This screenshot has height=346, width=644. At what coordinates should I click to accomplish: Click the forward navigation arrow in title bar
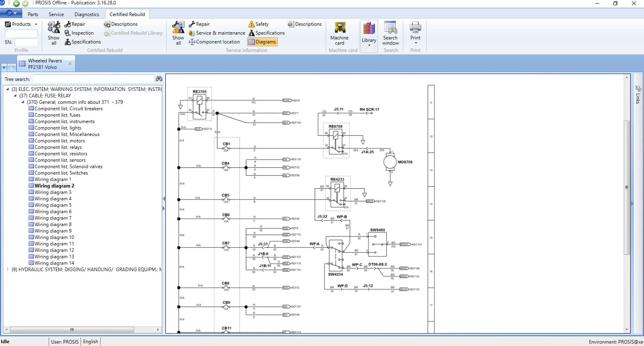click(x=25, y=3)
